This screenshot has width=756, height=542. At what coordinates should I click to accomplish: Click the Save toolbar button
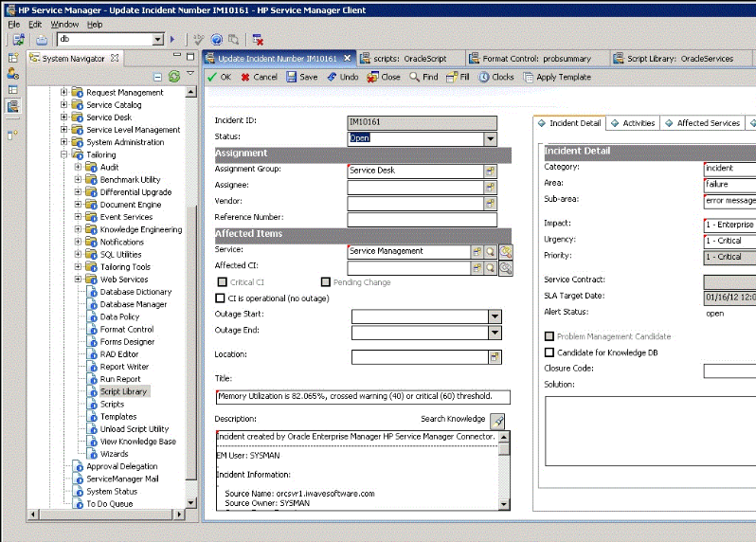coord(302,77)
